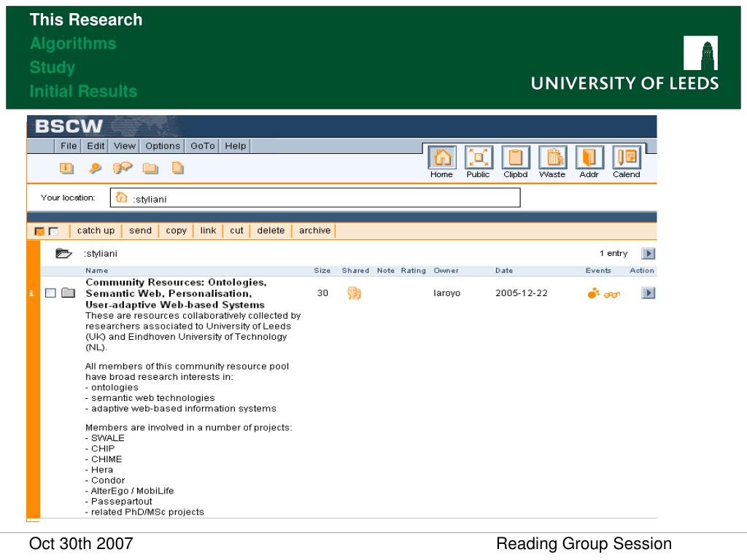Click the slide heading This Research
This screenshot has height=560, width=747.
(86, 20)
